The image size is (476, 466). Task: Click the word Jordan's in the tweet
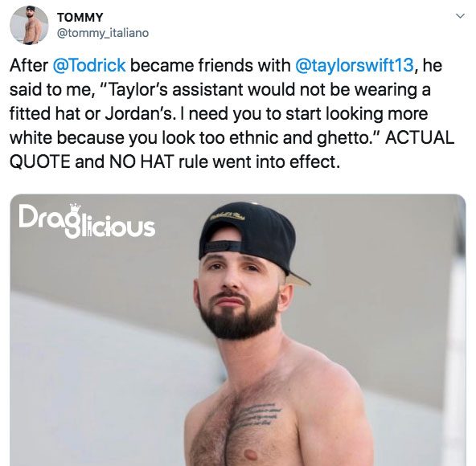[139, 114]
